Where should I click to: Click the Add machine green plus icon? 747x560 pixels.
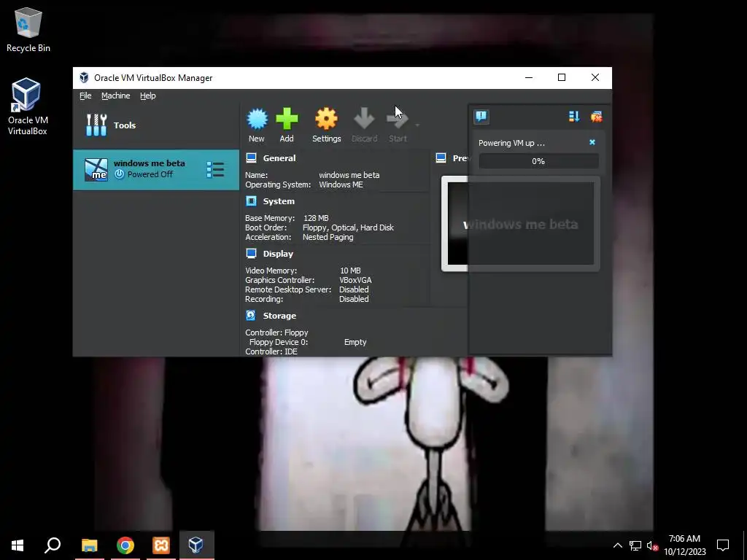pyautogui.click(x=287, y=119)
